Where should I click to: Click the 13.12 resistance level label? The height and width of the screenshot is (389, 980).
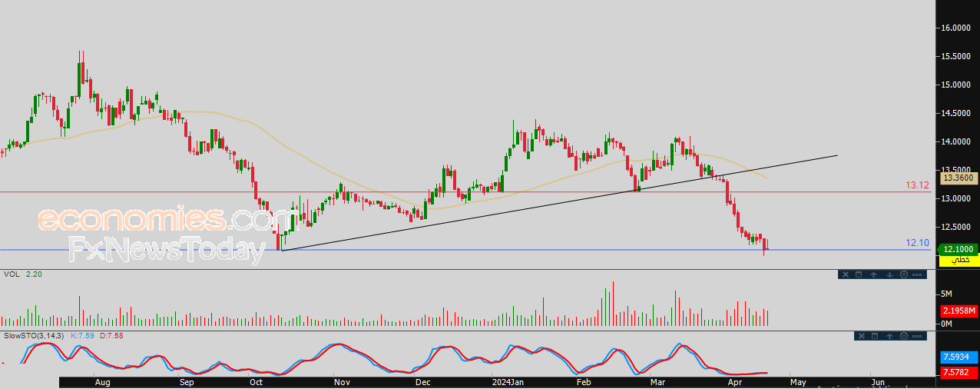tap(917, 185)
